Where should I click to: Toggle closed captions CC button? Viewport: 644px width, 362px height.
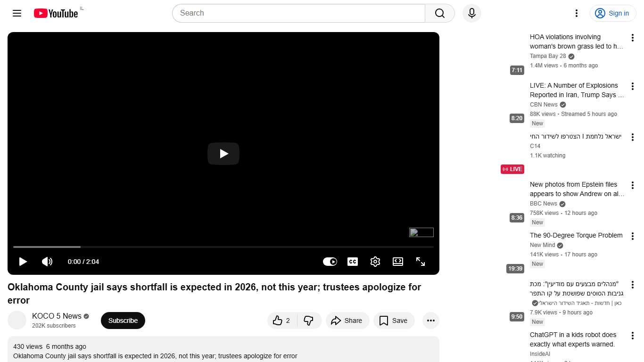tap(353, 262)
